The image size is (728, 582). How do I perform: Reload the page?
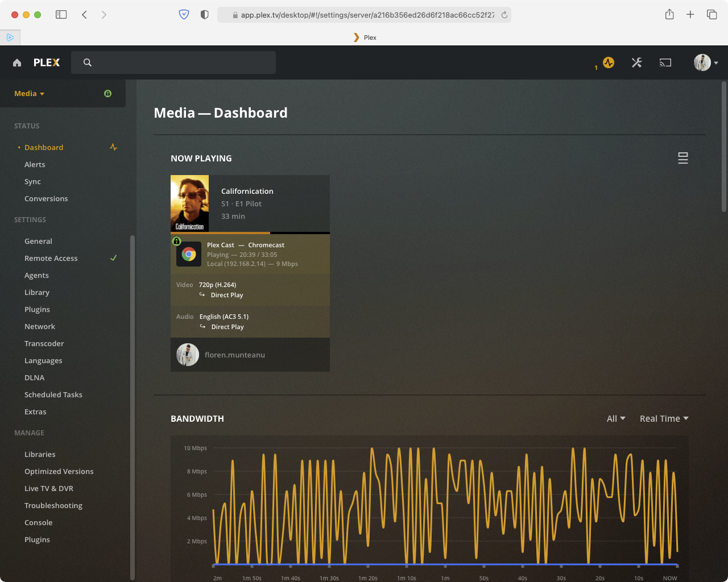tap(504, 15)
